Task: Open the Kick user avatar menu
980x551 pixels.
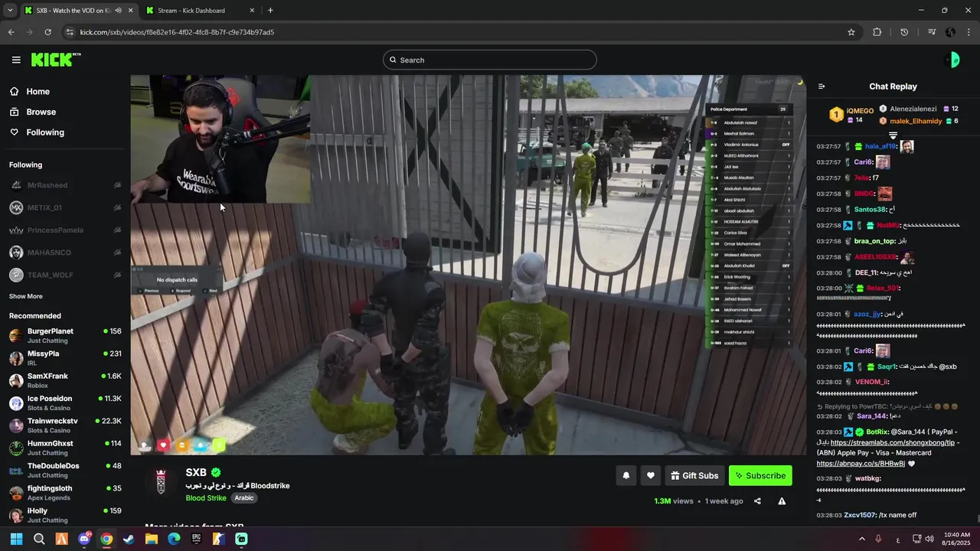Action: (x=954, y=60)
